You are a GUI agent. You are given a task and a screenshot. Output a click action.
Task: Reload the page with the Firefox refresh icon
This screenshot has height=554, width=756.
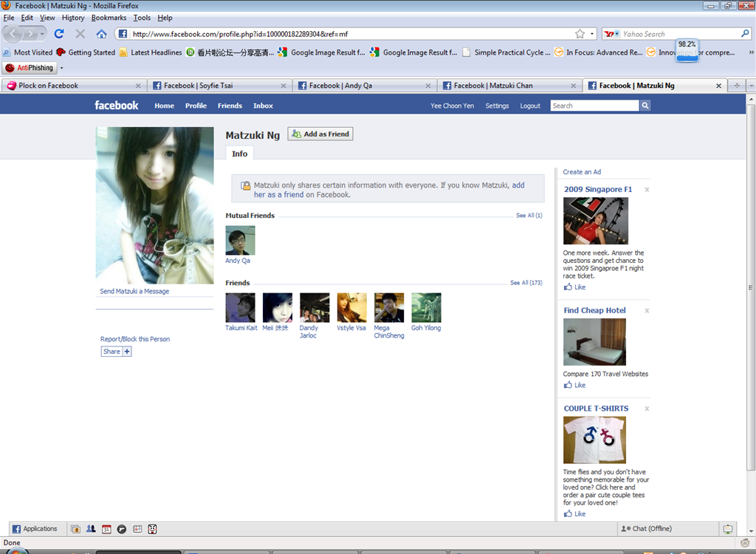tap(59, 34)
